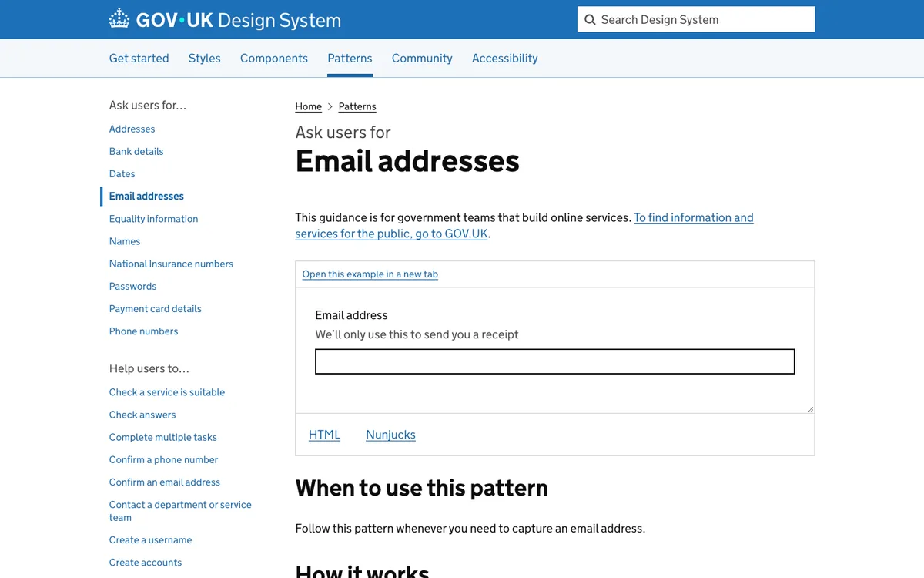924x578 pixels.
Task: Click the Help users to… sidebar heading
Action: click(x=149, y=368)
